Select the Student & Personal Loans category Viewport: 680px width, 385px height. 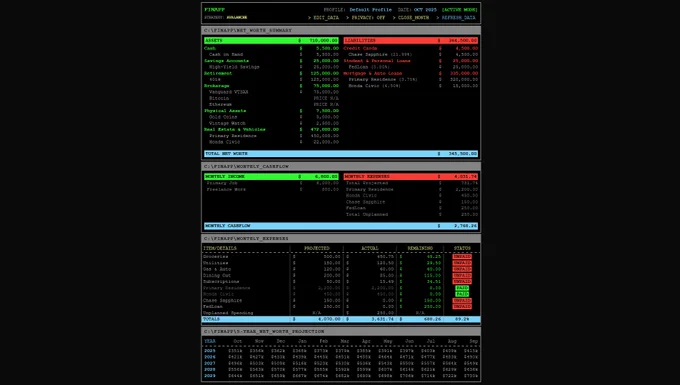tap(411, 61)
